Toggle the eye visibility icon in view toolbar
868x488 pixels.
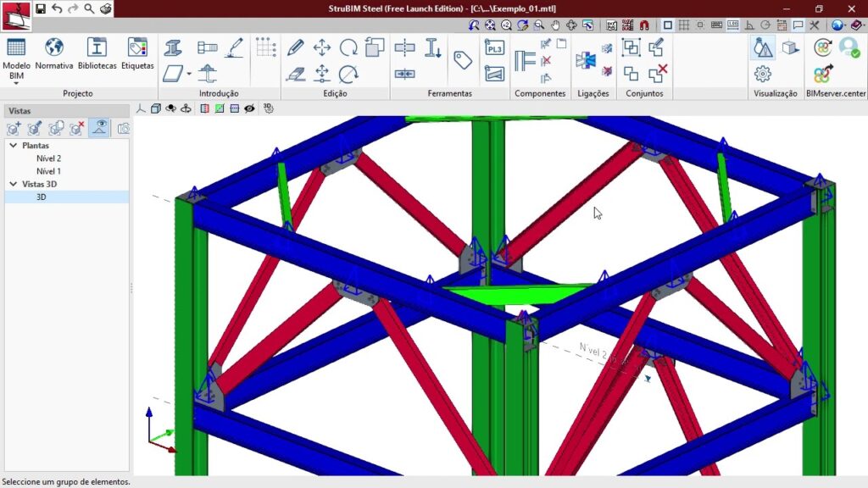tap(249, 108)
